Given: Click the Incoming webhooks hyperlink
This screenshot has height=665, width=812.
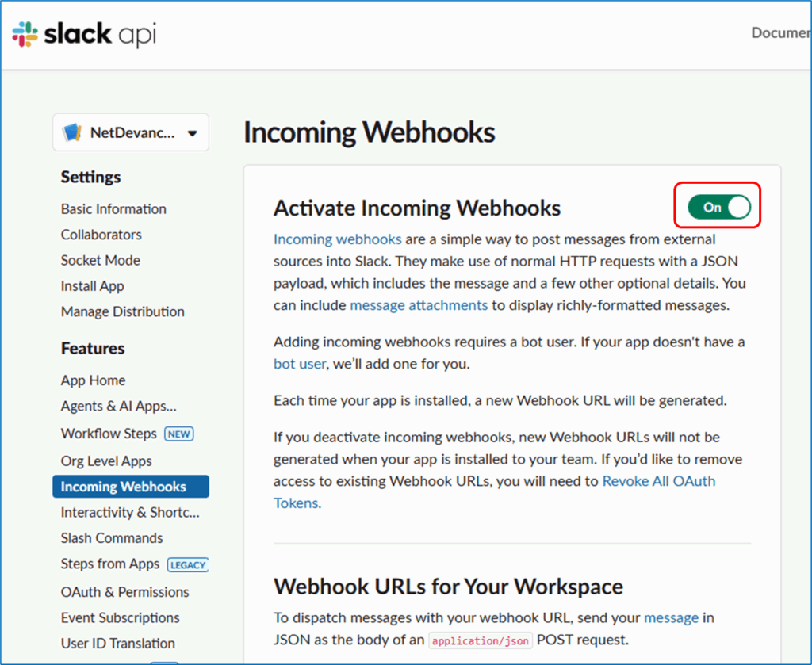Looking at the screenshot, I should pyautogui.click(x=337, y=239).
